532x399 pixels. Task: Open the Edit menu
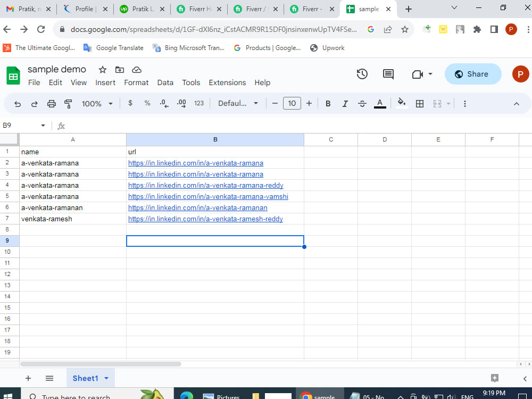tap(55, 82)
